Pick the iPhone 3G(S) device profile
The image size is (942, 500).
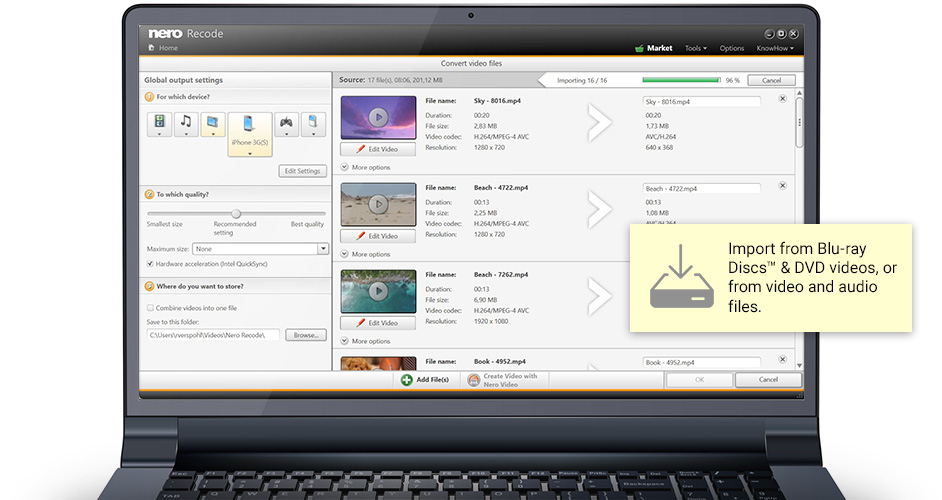pyautogui.click(x=249, y=130)
